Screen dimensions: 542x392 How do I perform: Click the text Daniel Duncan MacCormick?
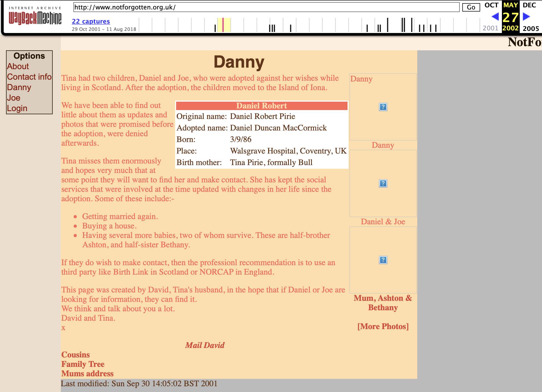(x=278, y=128)
